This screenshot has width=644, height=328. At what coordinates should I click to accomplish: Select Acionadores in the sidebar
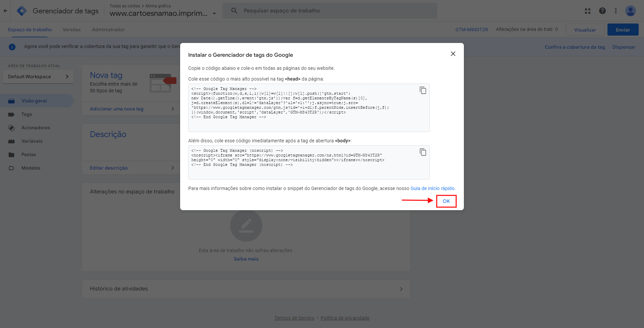click(37, 128)
